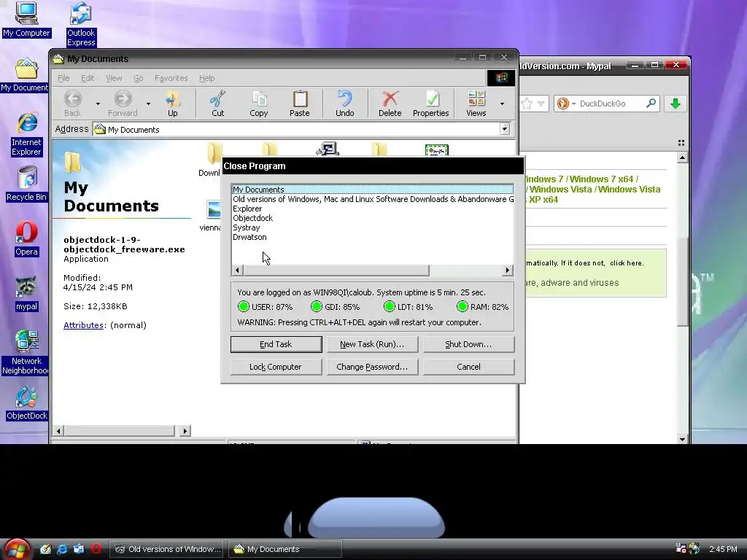747x560 pixels.
Task: Launch Internet Explorer desktop icon
Action: pyautogui.click(x=27, y=134)
